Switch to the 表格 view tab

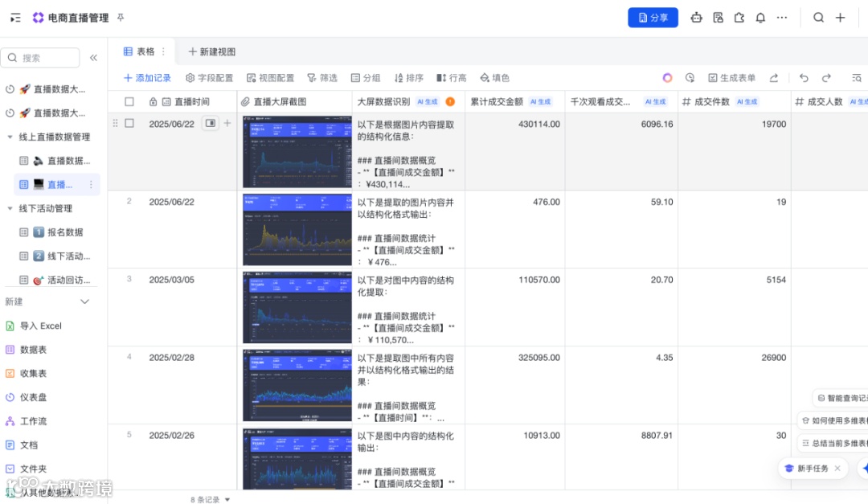(138, 51)
